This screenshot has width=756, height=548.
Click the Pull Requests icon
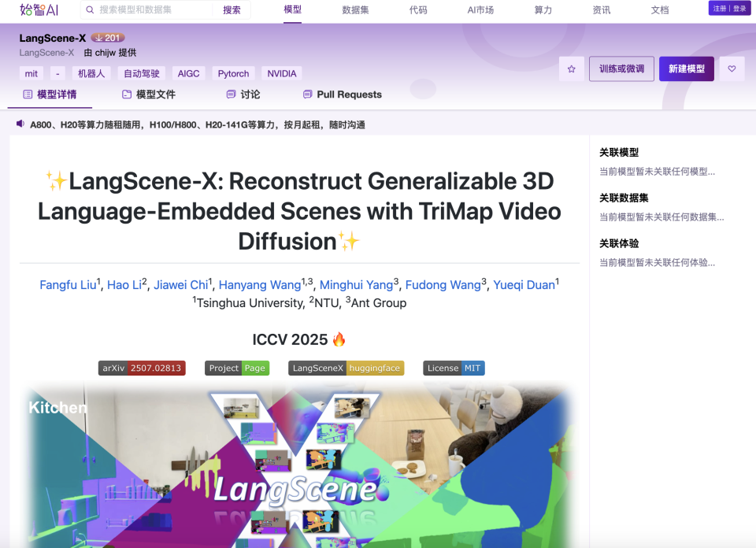(306, 94)
